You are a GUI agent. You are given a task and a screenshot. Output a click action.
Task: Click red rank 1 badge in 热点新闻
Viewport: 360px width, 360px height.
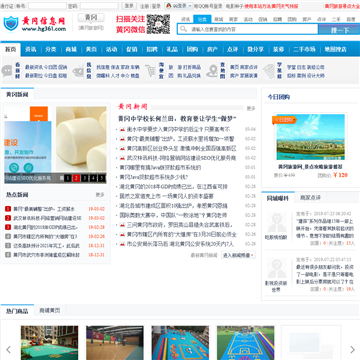[x=8, y=209]
